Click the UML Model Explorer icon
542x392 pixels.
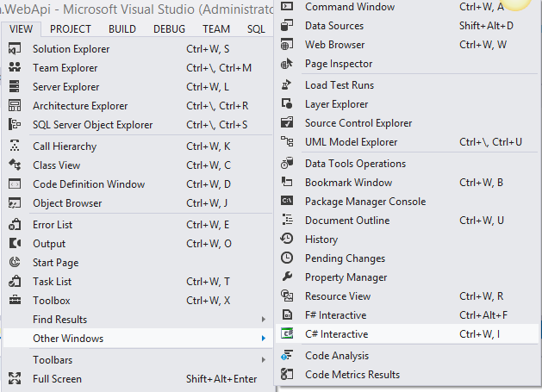pos(287,142)
